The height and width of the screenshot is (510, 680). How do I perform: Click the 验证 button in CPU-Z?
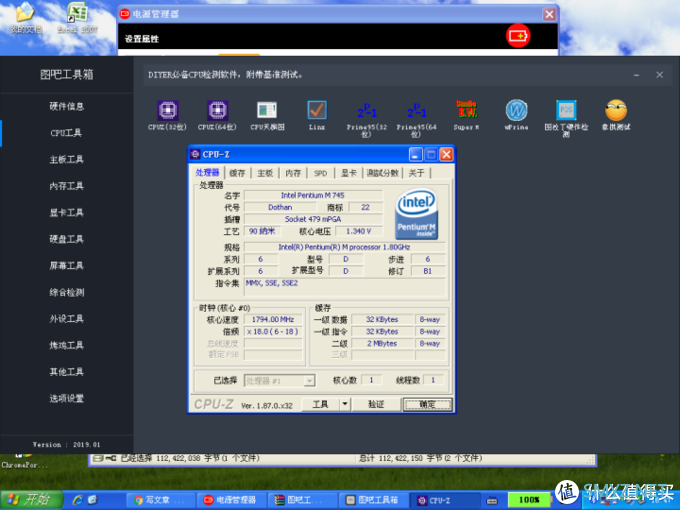(x=376, y=404)
